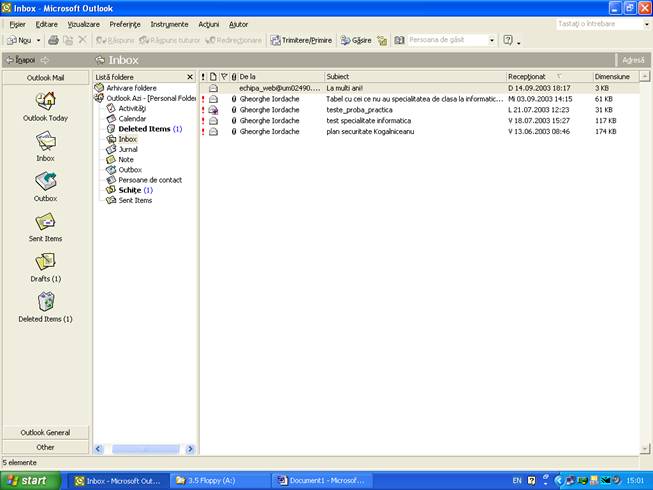Open the Preferințe menu

(x=125, y=25)
